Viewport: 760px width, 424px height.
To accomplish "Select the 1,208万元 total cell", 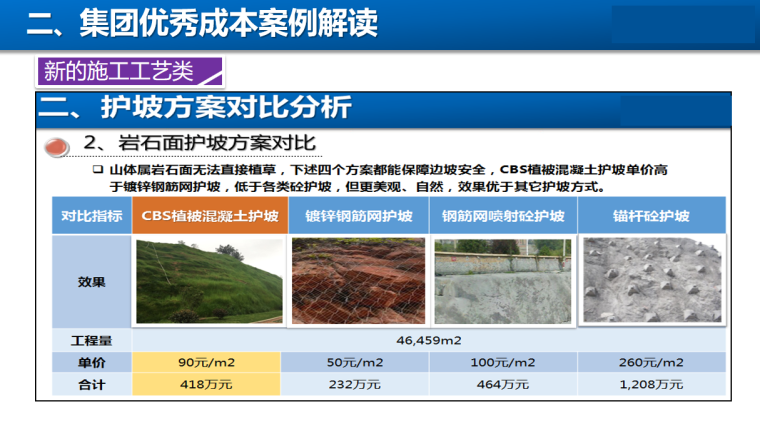I will pyautogui.click(x=651, y=384).
